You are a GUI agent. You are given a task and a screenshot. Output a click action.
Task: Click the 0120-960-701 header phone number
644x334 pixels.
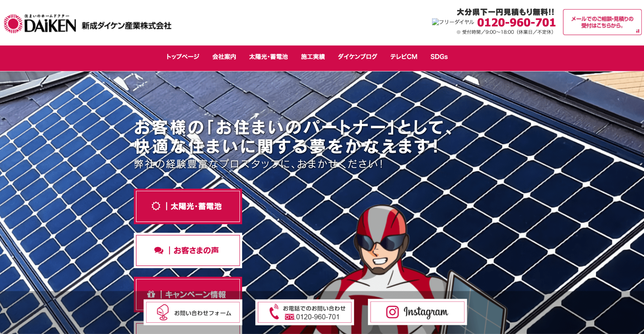(516, 22)
